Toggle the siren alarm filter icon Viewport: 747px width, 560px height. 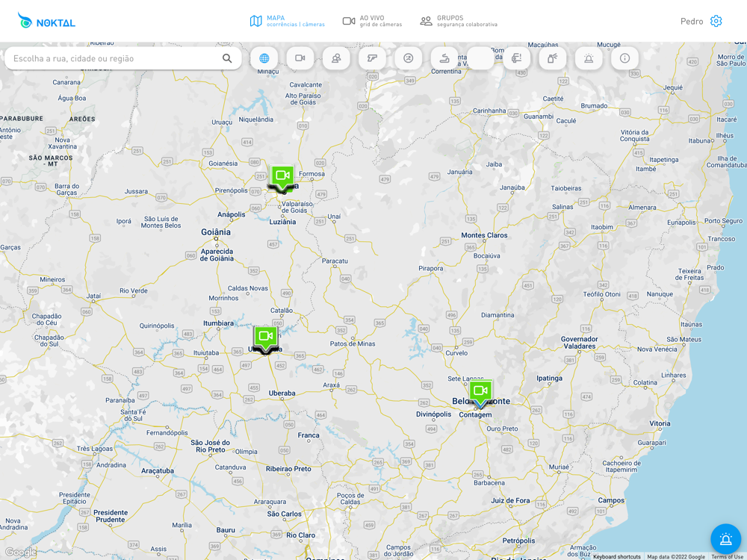589,58
